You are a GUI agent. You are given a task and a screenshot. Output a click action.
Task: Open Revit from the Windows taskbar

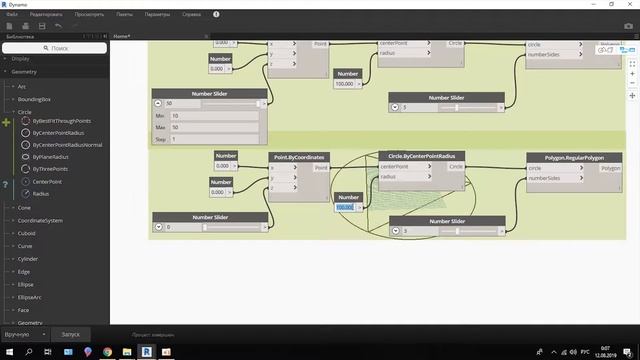point(147,351)
